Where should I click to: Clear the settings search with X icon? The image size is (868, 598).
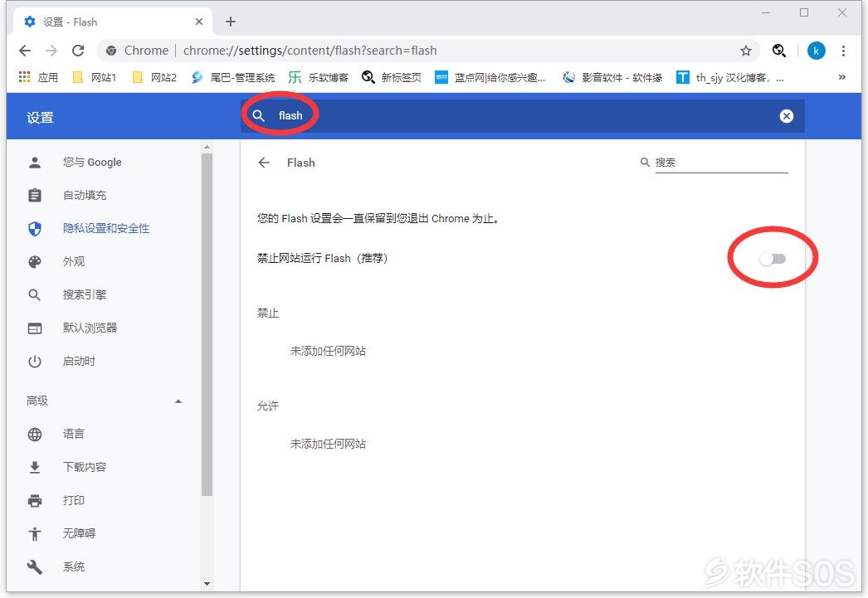(x=787, y=115)
